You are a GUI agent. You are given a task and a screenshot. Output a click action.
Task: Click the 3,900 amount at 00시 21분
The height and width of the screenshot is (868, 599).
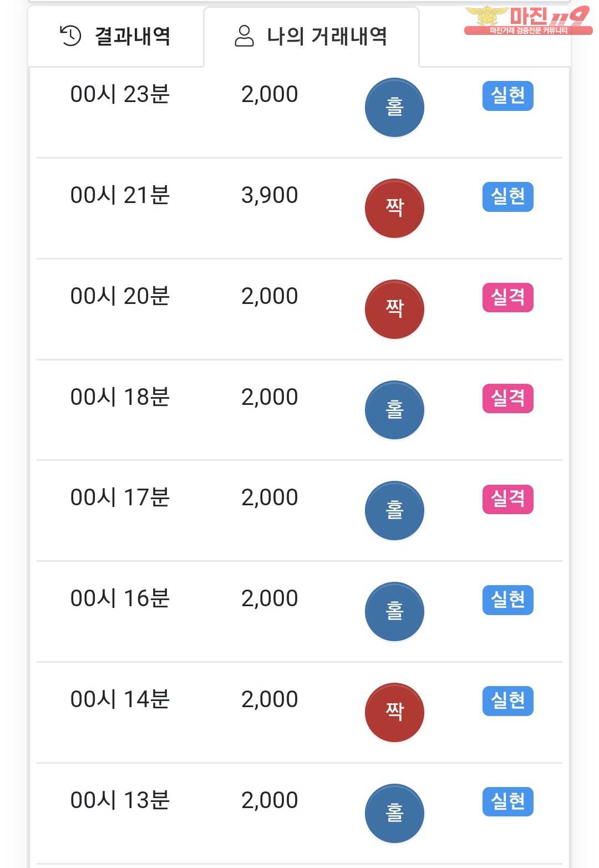[270, 195]
